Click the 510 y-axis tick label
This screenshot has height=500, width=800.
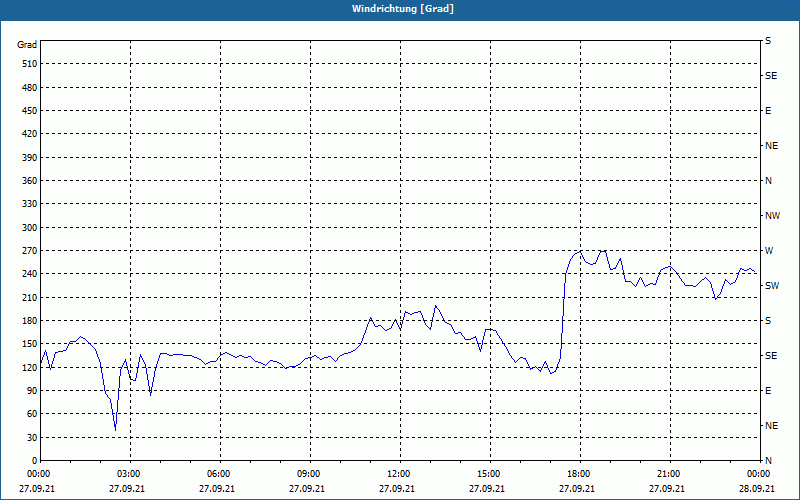tap(28, 64)
